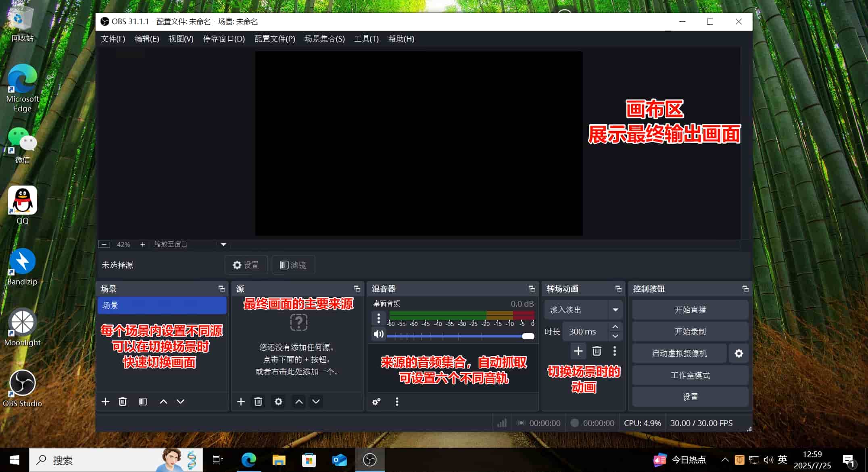The height and width of the screenshot is (472, 868).
Task: Mute the Desktop Audio speaker
Action: click(x=378, y=334)
